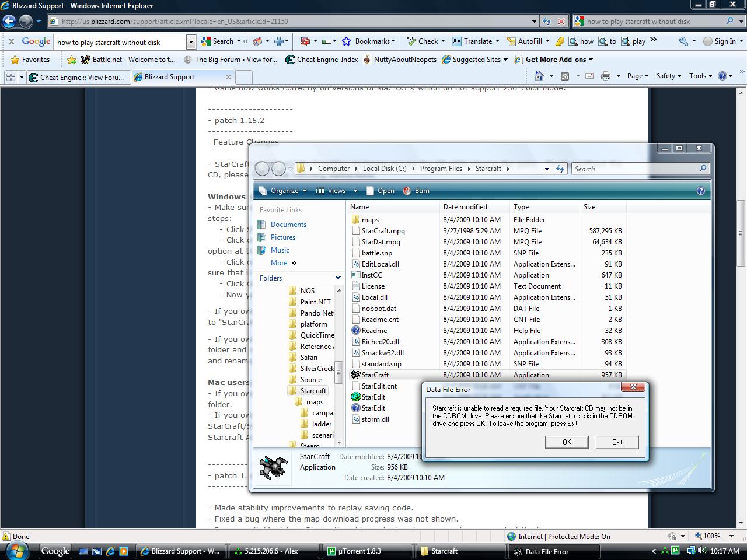Click OK in the Data File Error dialog
Viewport: 747px width, 560px height.
(567, 442)
